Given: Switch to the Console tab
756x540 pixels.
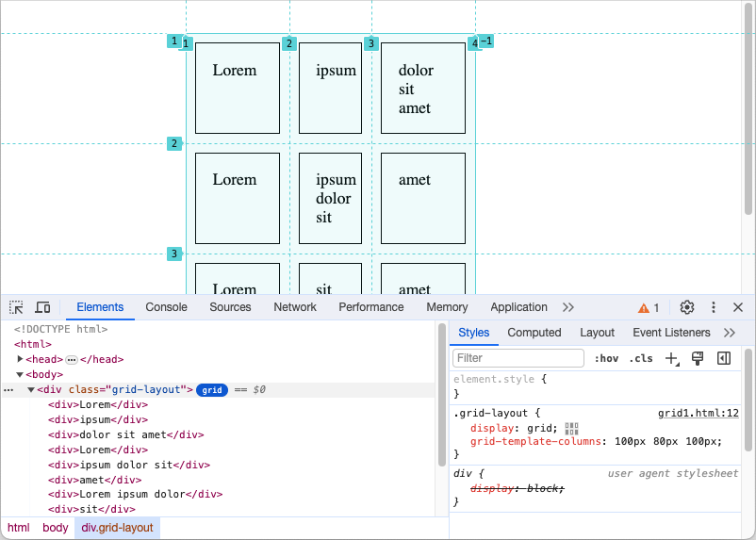Looking at the screenshot, I should 166,307.
